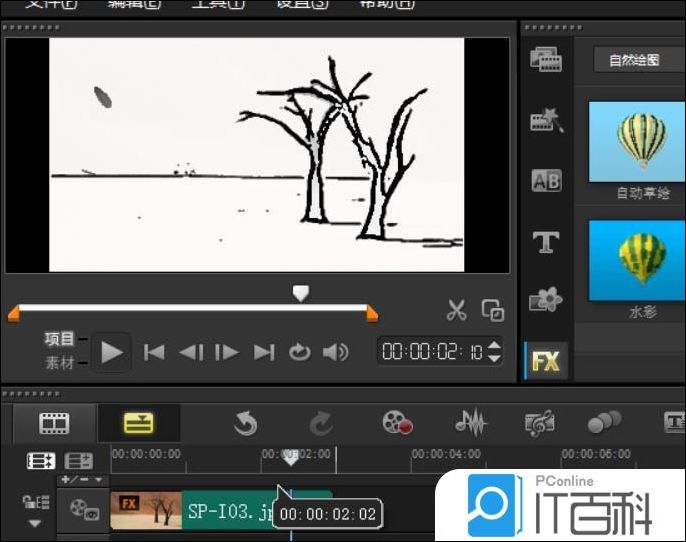Decrease timecode with down arrow
686x542 pixels.
(x=494, y=358)
